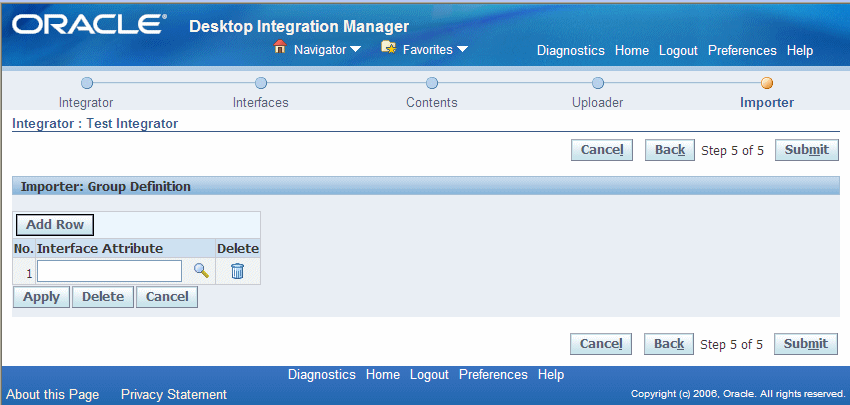Click the upper Cancel button beside Back

602,150
